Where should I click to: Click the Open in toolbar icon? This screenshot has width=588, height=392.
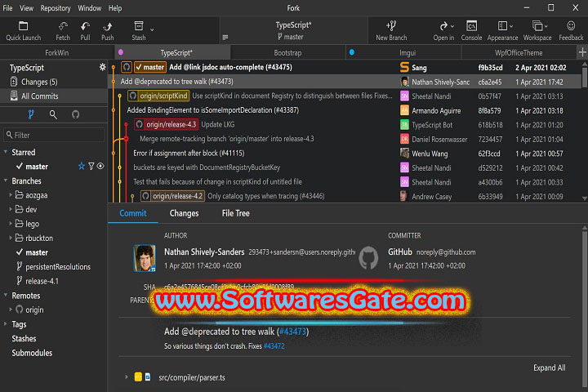tap(443, 31)
